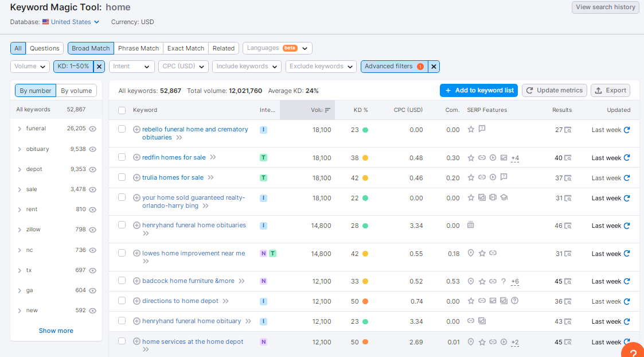This screenshot has width=644, height=357.
Task: Add badcock home furniture &more plus icon
Action: (136, 281)
